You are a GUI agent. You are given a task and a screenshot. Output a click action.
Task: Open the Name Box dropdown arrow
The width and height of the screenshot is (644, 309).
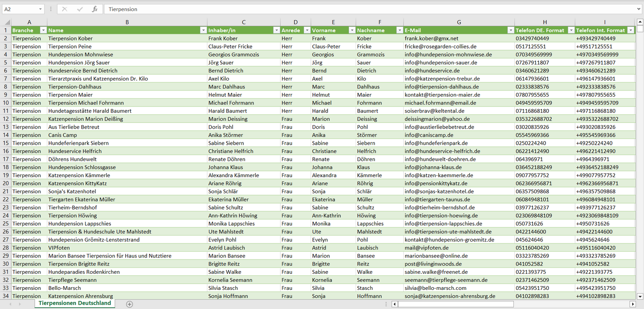click(41, 9)
